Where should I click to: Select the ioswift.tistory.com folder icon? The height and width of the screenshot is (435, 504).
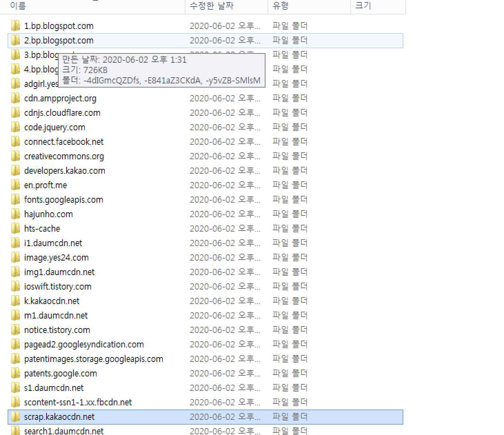[15, 286]
